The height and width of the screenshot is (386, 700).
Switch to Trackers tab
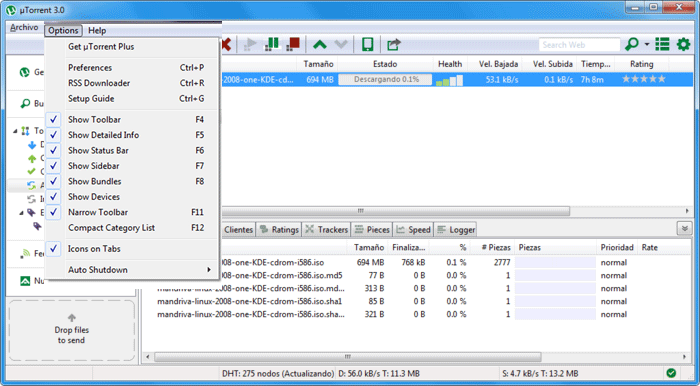tap(327, 229)
